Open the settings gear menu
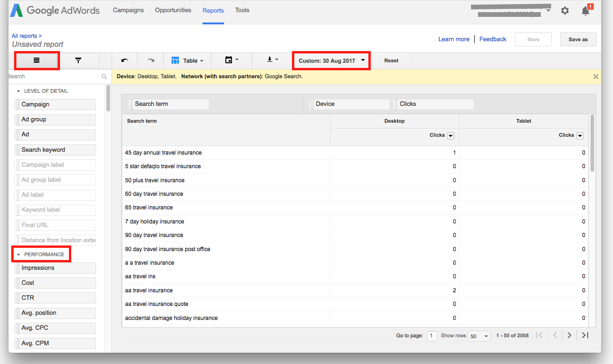 point(565,10)
